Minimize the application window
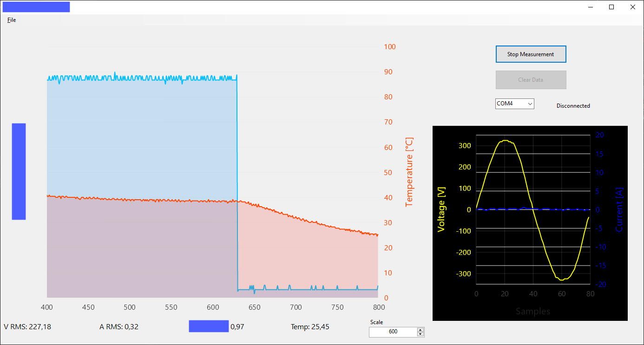 point(591,7)
